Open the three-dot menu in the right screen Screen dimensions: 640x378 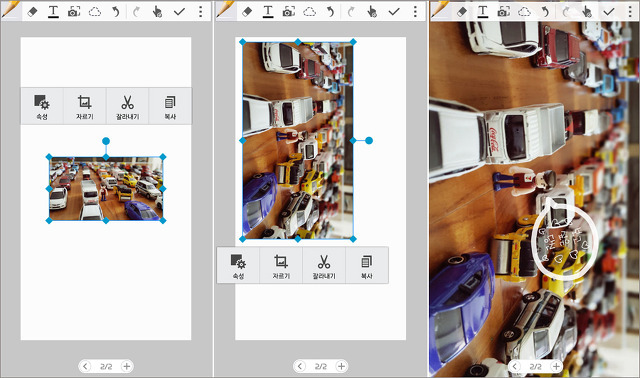[x=630, y=11]
